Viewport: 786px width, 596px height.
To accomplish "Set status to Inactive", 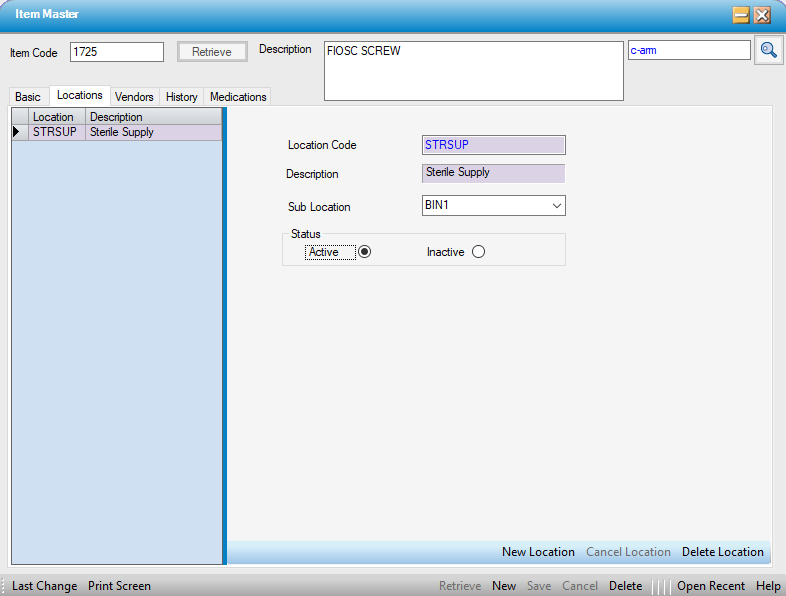I will [478, 252].
